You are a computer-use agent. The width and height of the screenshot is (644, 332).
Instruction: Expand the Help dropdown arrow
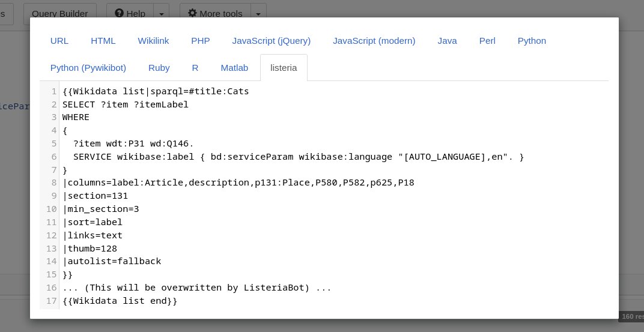pos(162,14)
